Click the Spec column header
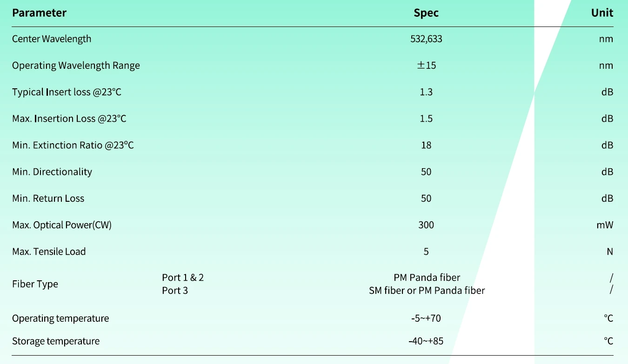This screenshot has height=364, width=628. click(x=426, y=13)
